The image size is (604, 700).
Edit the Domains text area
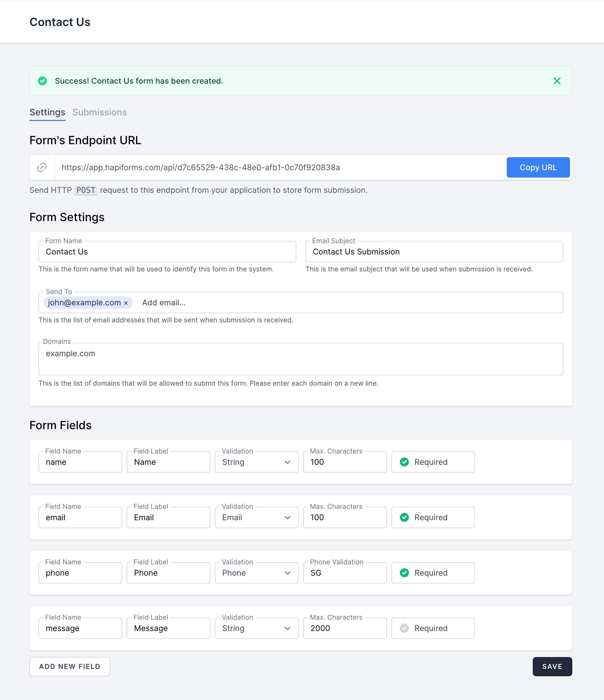[x=301, y=359]
